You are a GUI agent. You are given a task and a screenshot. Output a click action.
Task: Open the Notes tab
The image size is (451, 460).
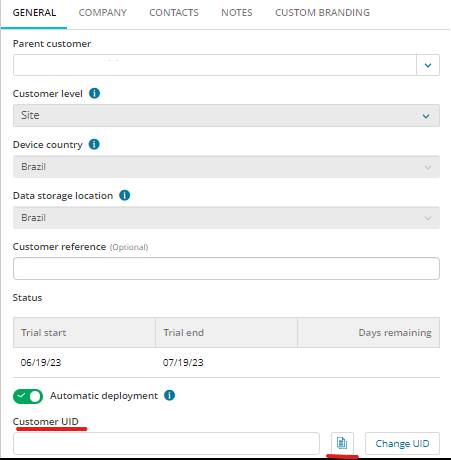237,13
